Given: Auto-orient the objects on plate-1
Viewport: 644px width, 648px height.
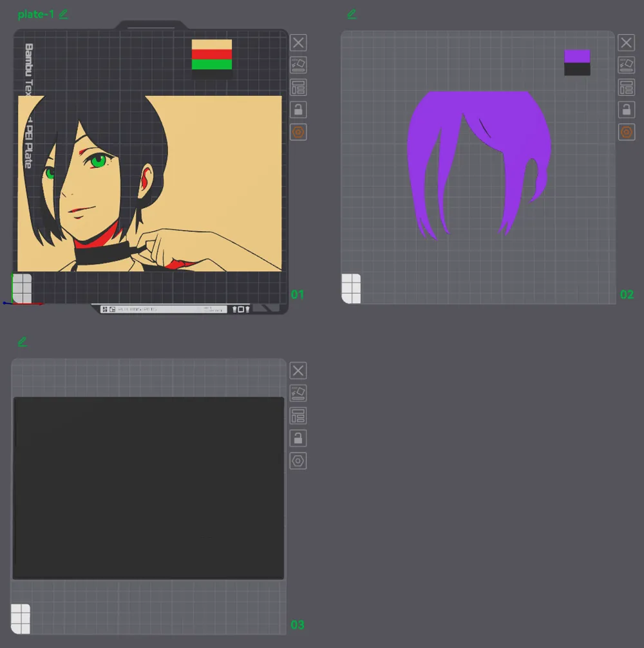Looking at the screenshot, I should (298, 64).
